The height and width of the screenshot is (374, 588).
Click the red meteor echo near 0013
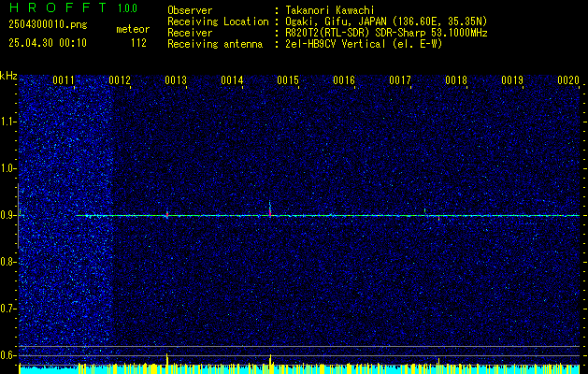(167, 214)
